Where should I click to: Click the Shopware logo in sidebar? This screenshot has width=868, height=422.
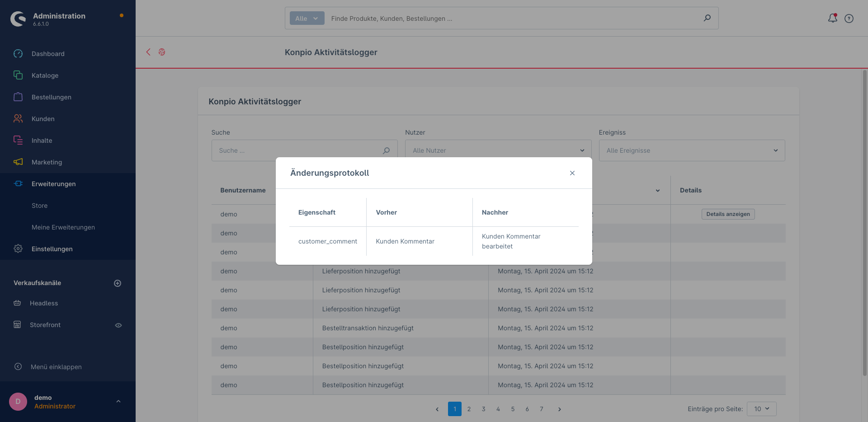coord(18,19)
